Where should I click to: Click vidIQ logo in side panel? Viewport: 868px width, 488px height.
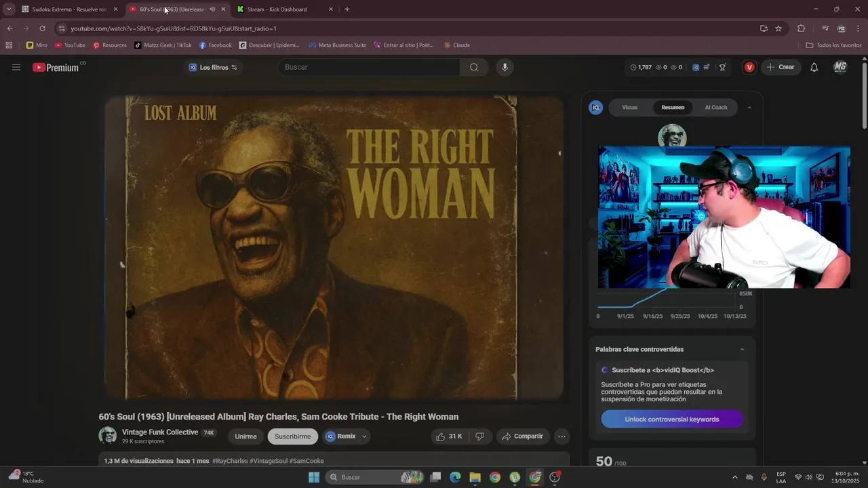coord(596,107)
